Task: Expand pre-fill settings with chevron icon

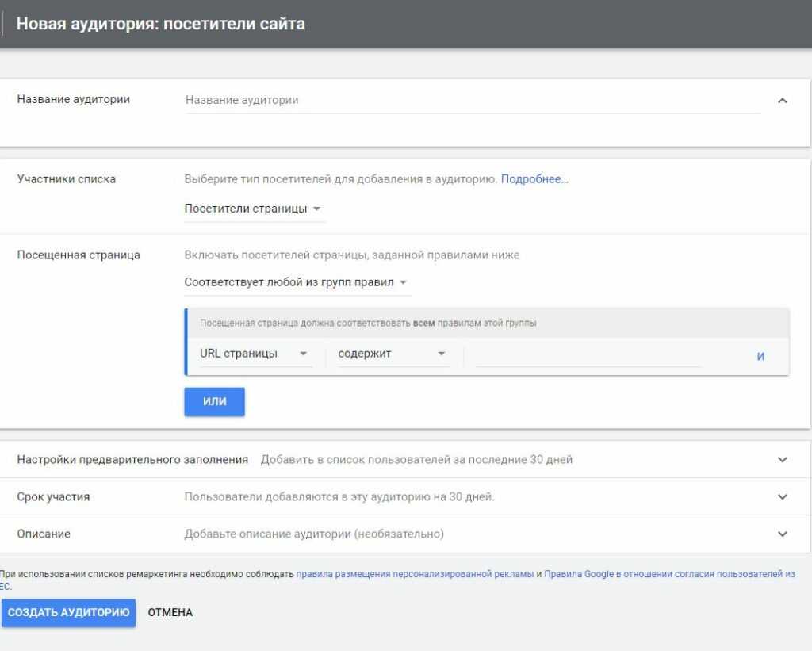Action: [x=782, y=460]
